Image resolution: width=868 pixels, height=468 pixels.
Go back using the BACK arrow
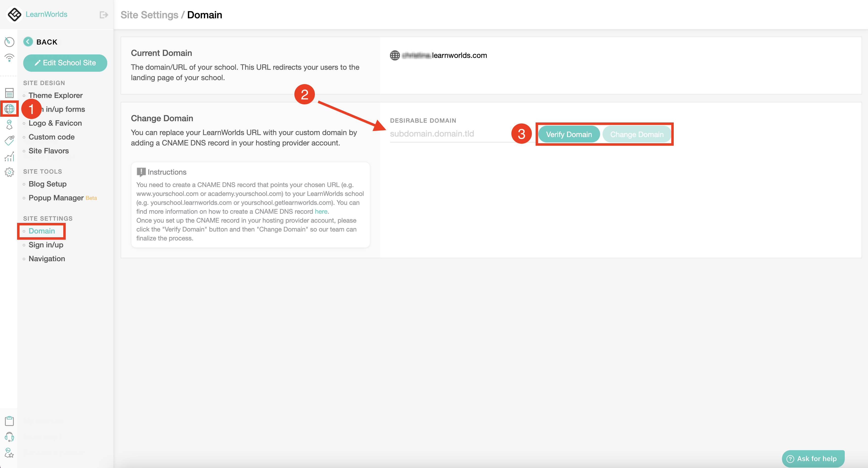(x=28, y=42)
